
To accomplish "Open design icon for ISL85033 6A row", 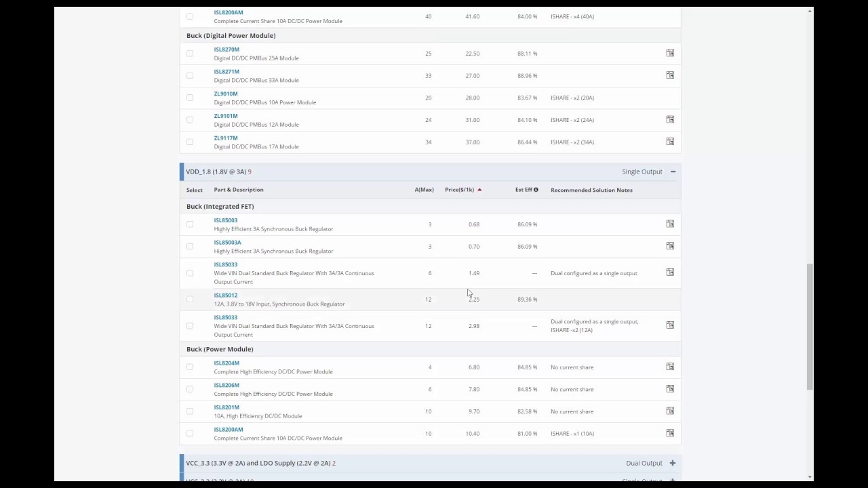I will (670, 272).
